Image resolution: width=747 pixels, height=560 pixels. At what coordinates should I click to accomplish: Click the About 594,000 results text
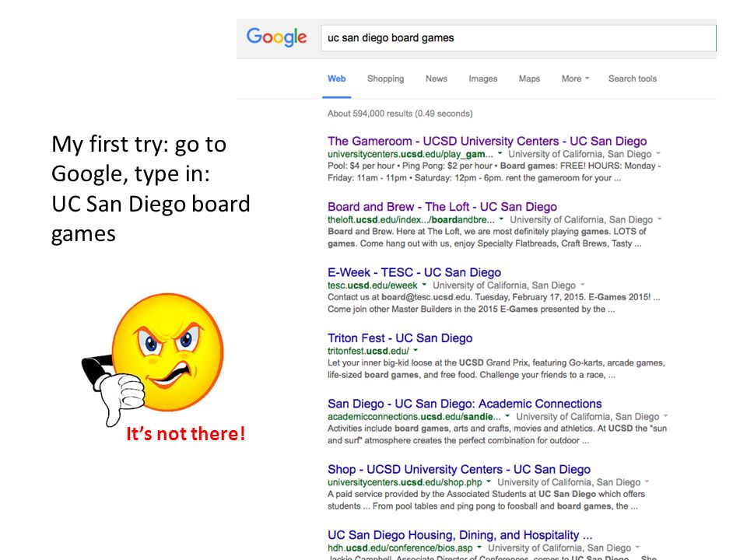(x=400, y=114)
